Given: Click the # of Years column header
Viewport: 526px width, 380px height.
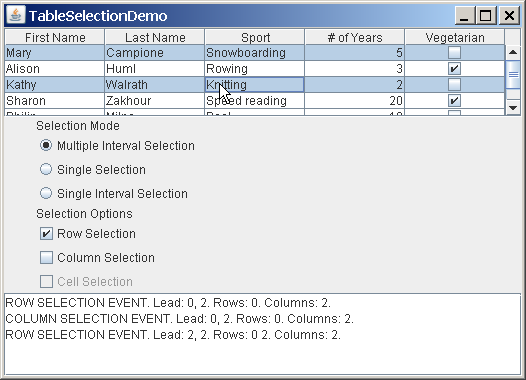Looking at the screenshot, I should [355, 37].
